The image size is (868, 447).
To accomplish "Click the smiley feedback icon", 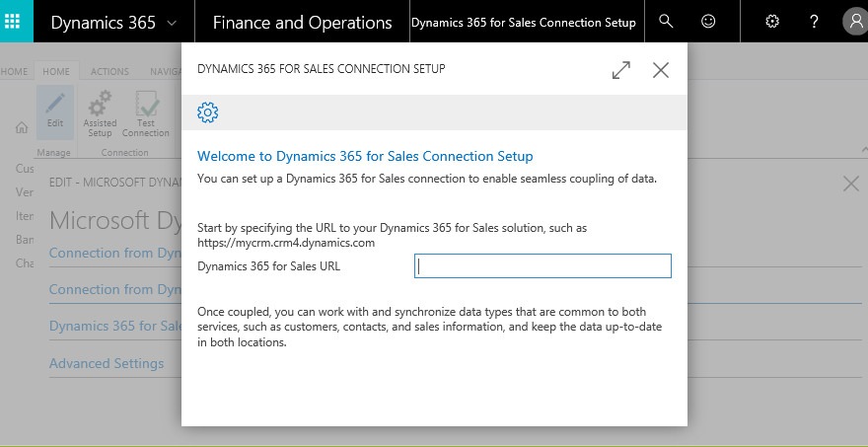I will pyautogui.click(x=708, y=22).
